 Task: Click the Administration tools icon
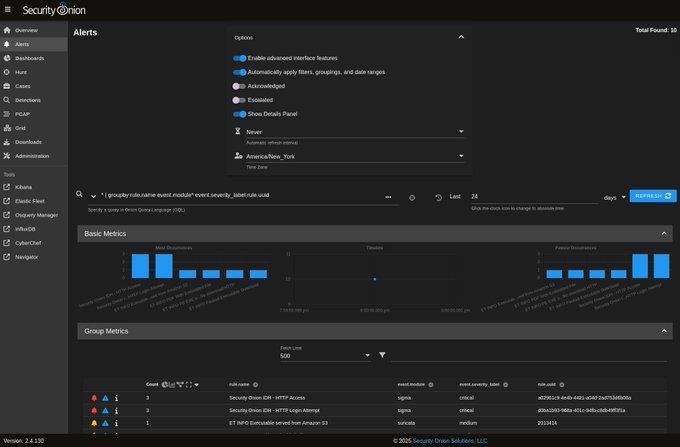click(7, 156)
